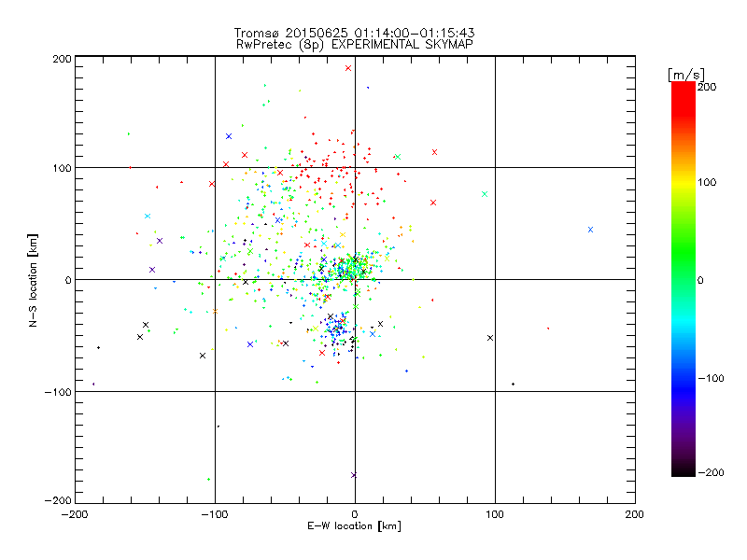Click the title line 'Tromsø 20150625 01:14:00-01:15:43'
The height and width of the screenshot is (560, 747).
354,33
